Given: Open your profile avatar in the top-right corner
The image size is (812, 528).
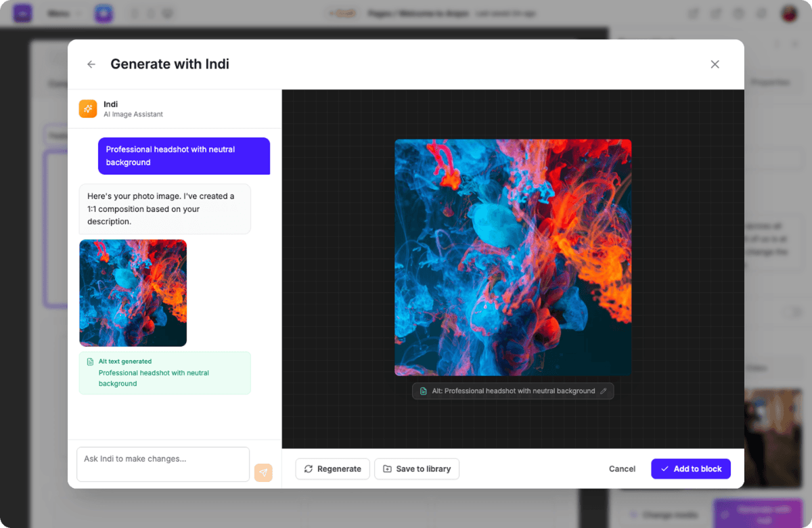Looking at the screenshot, I should pos(788,13).
